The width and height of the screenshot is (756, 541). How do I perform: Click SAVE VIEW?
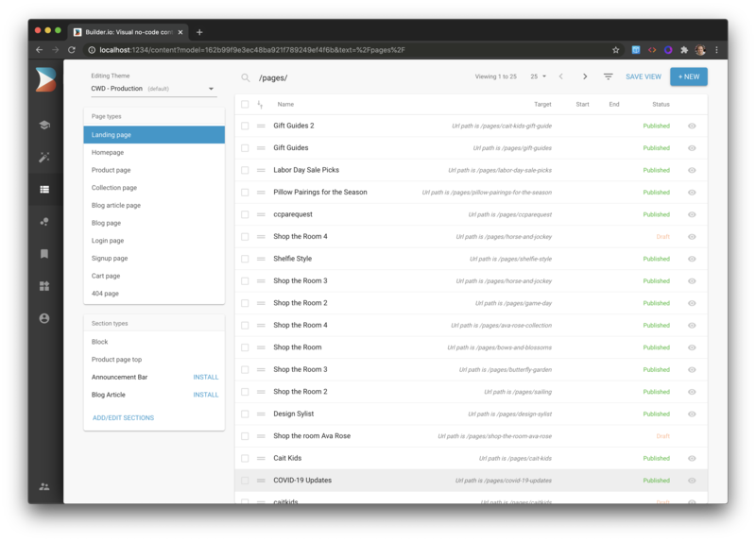(644, 76)
